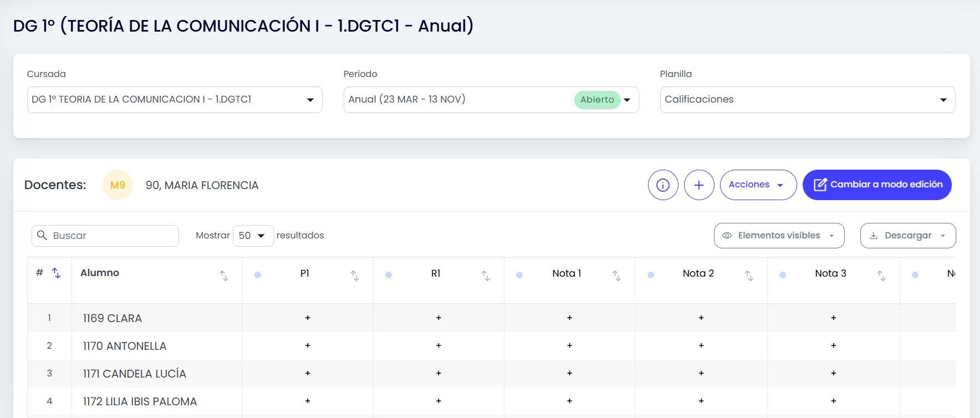980x418 pixels.
Task: Change Mostrar 50 results selector
Action: pyautogui.click(x=253, y=236)
